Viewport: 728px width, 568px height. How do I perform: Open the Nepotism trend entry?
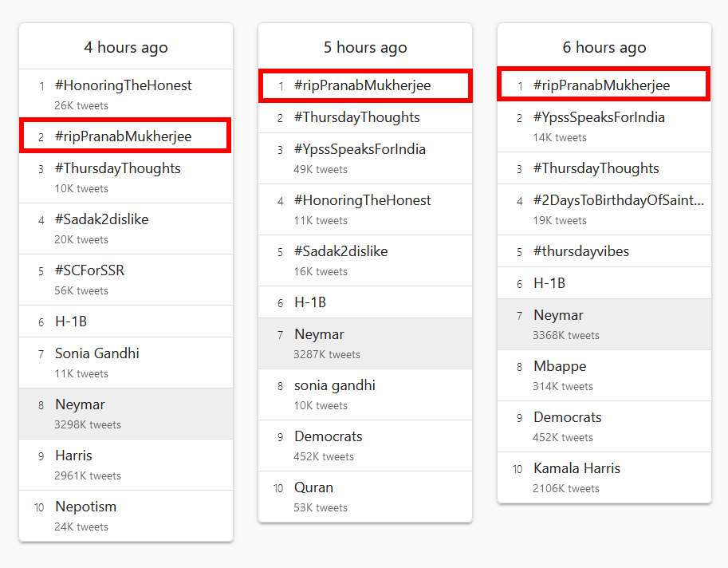click(x=85, y=507)
